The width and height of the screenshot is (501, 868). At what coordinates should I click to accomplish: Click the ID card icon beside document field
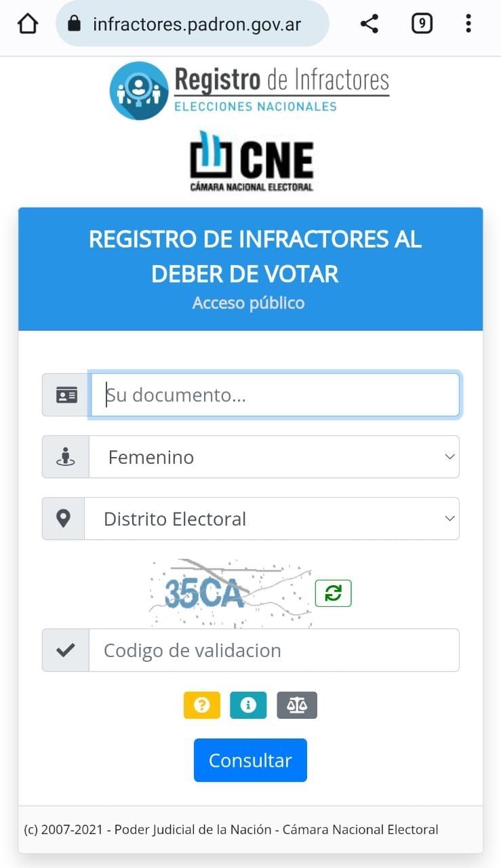pos(66,395)
